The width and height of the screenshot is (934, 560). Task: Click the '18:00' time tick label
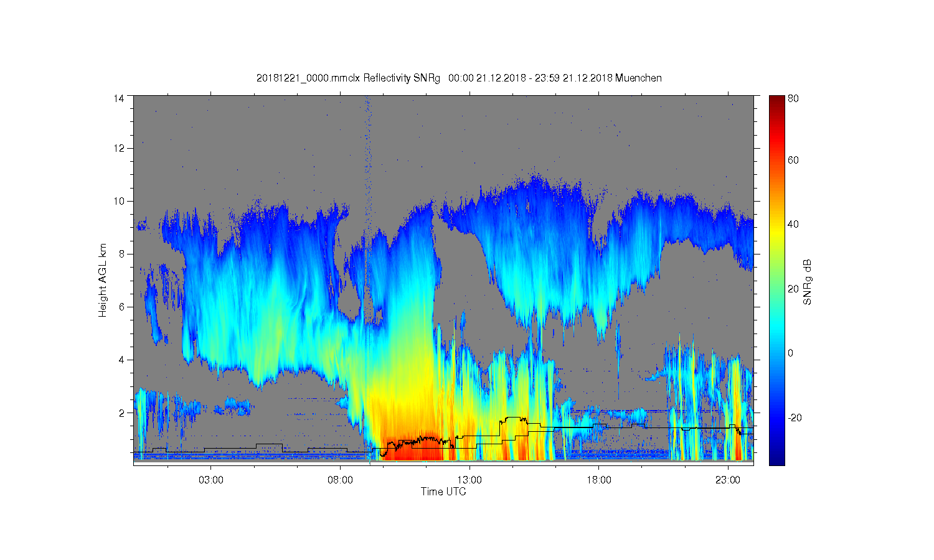coord(598,480)
